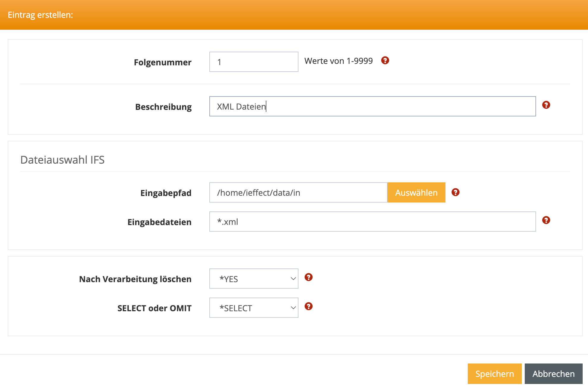This screenshot has height=392, width=588.
Task: Click the Eingabedateien help question mark
Action: (546, 220)
